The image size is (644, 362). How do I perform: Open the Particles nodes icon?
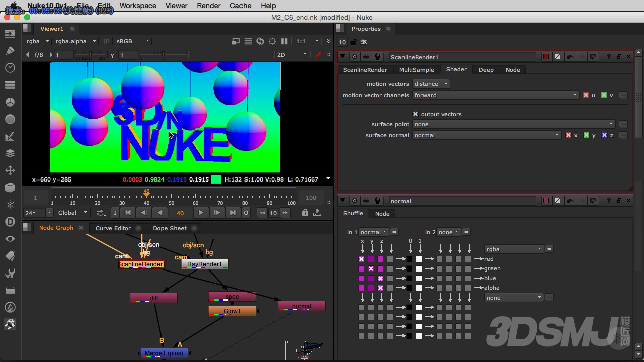pyautogui.click(x=10, y=205)
